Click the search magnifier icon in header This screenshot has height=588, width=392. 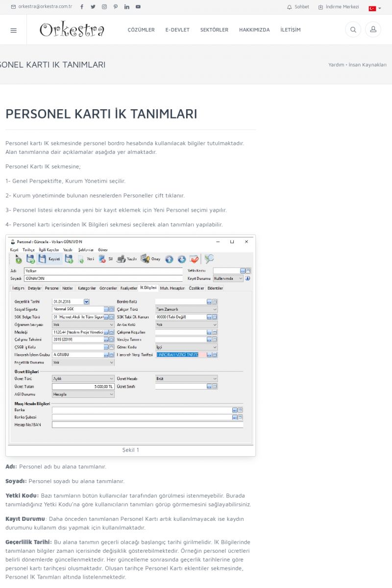pos(352,30)
